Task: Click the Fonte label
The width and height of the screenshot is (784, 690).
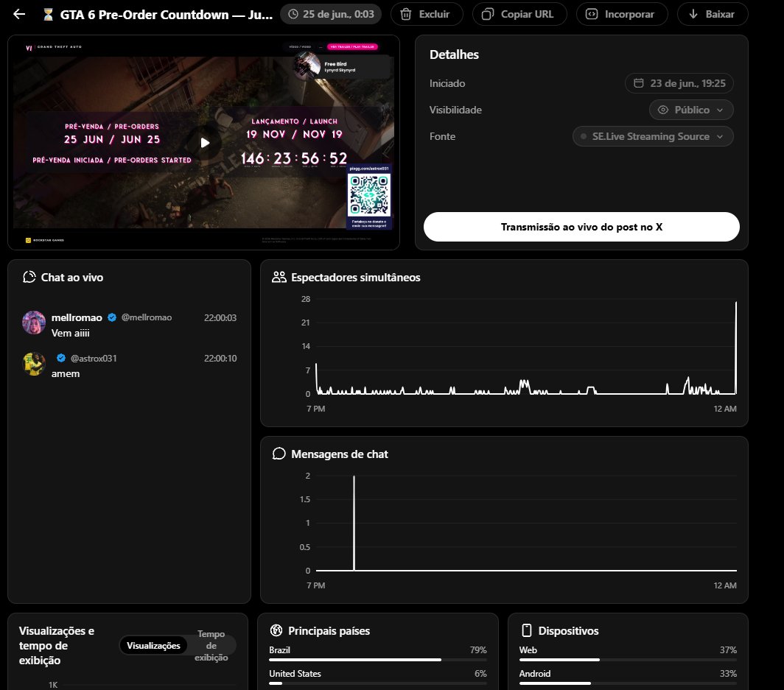Action: [442, 136]
